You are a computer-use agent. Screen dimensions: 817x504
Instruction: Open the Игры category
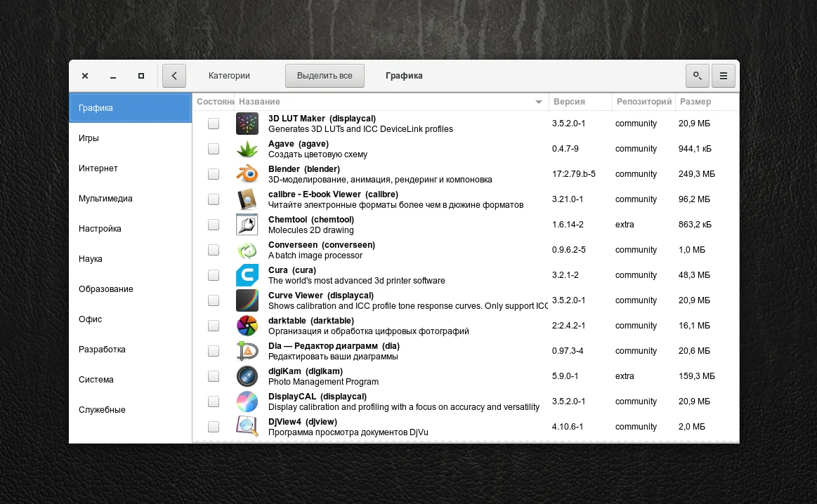tap(130, 138)
